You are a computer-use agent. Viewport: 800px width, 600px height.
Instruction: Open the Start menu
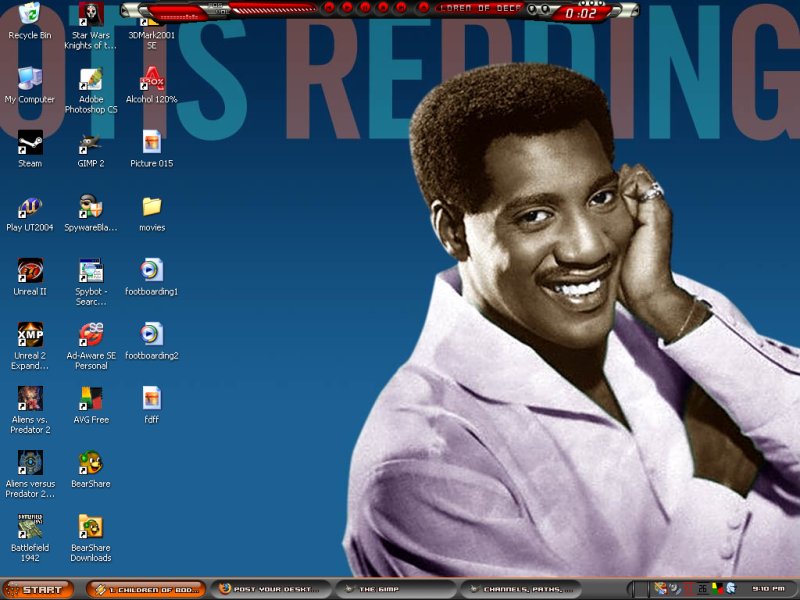(36, 590)
